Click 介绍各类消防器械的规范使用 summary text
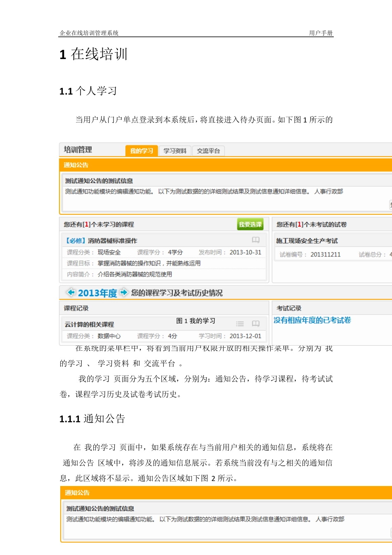Viewport: 392px width, 555px height. point(135,274)
